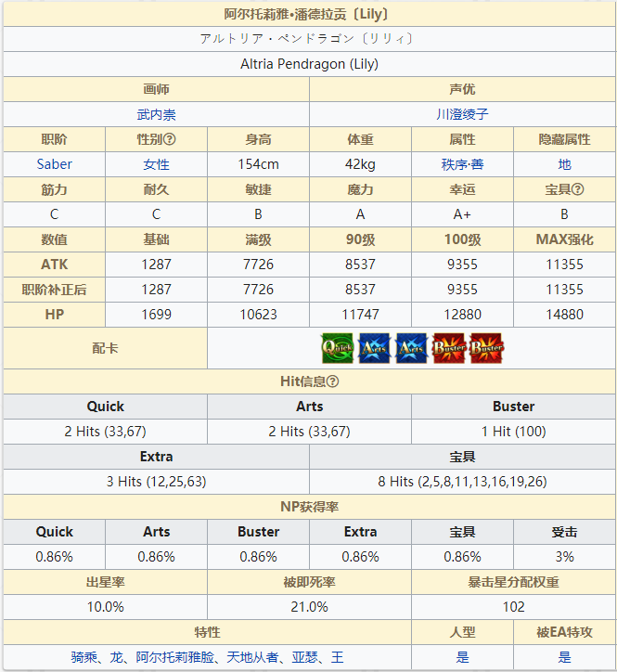Screen dimensions: 617x672
Task: Click the 职阶补正后 row header
Action: pos(55,290)
